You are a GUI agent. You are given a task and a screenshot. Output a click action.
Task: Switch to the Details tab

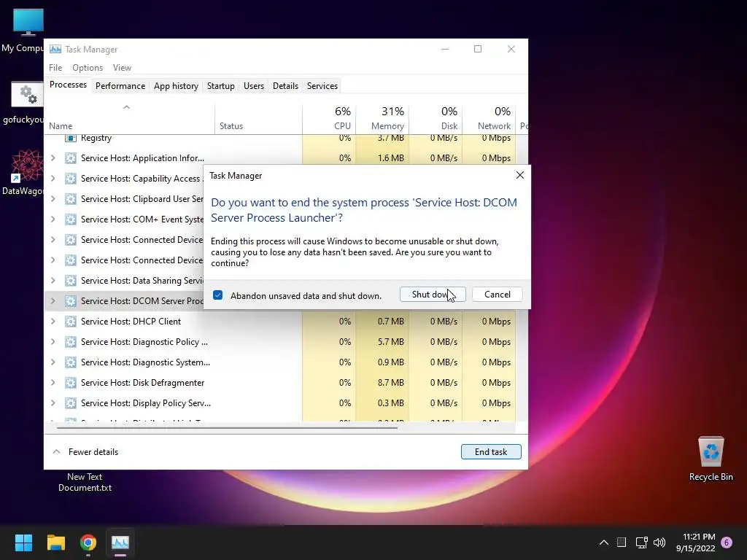pyautogui.click(x=285, y=86)
